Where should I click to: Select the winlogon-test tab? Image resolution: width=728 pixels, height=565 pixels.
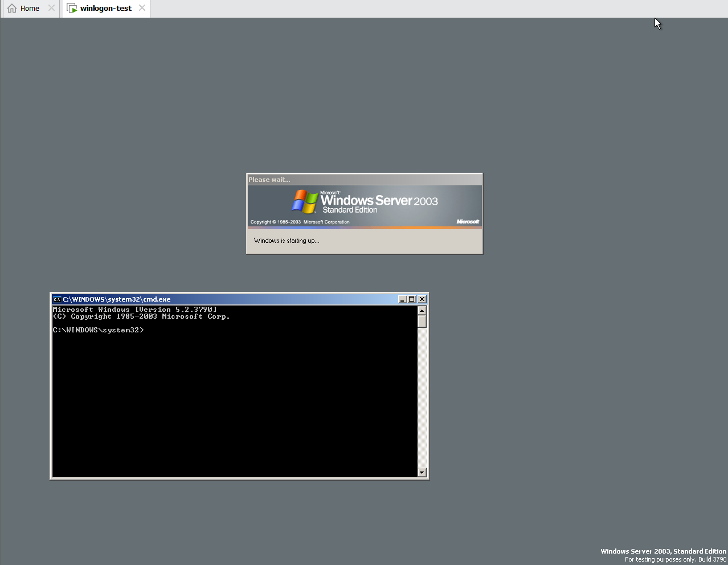[x=105, y=9]
